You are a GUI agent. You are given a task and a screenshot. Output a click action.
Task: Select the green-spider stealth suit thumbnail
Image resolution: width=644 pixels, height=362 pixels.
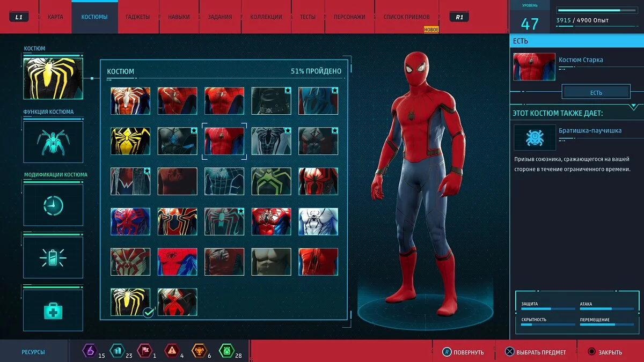272,181
